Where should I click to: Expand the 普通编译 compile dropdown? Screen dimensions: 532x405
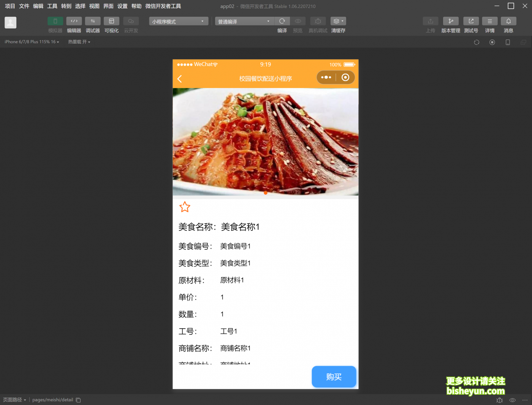pyautogui.click(x=244, y=22)
